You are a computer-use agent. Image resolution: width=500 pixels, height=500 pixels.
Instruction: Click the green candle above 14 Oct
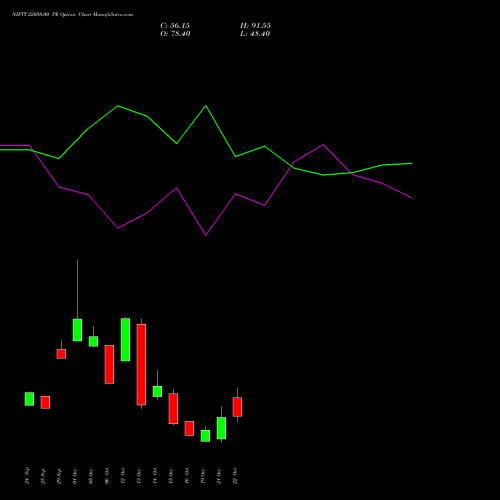point(157,391)
